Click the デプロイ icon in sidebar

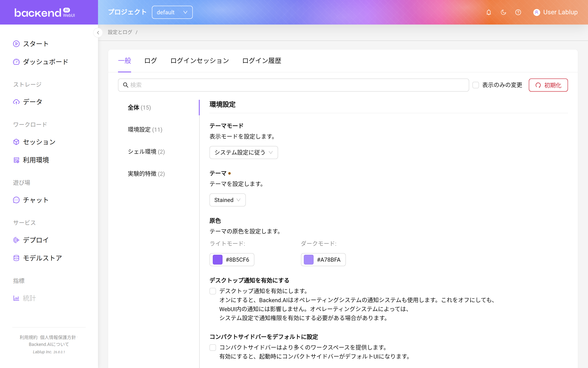[16, 240]
